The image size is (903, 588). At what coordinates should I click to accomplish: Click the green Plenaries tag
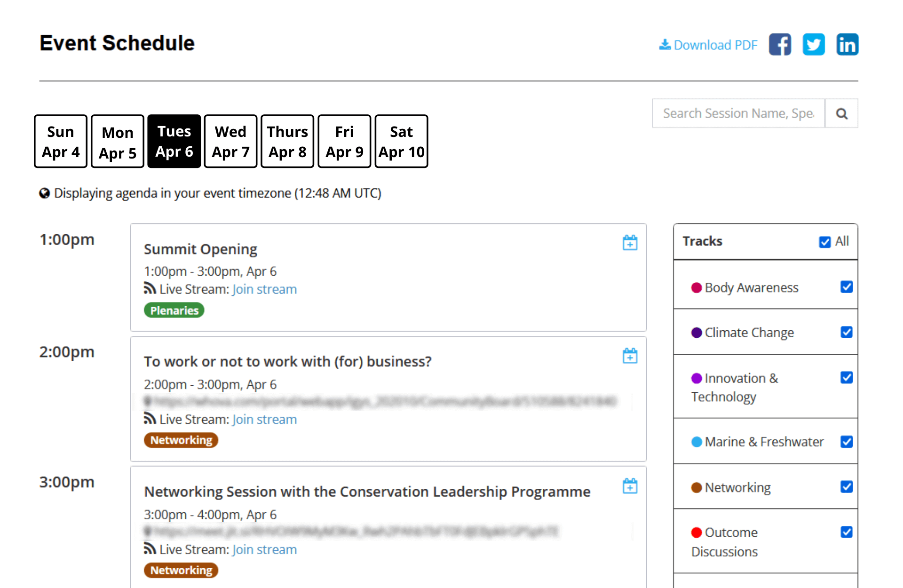click(x=174, y=310)
